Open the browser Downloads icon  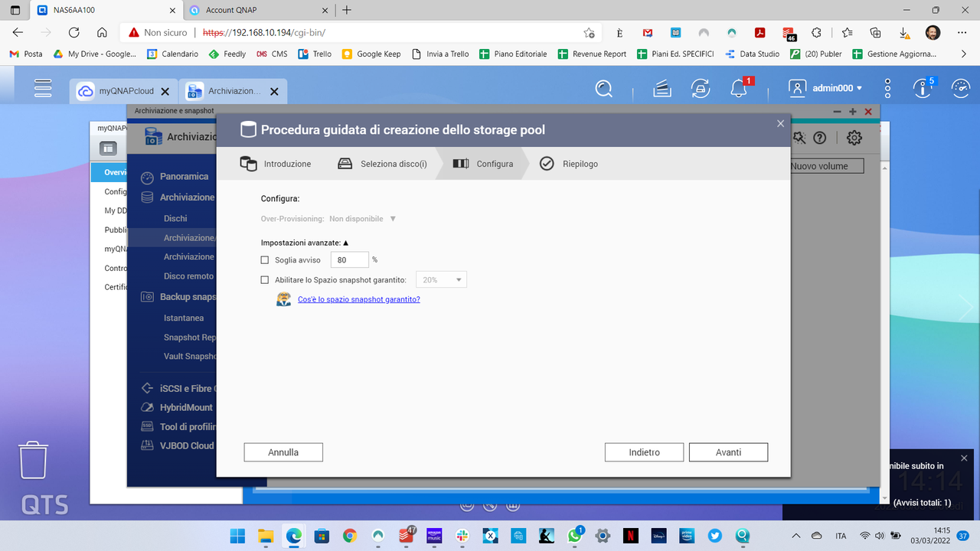[x=904, y=33]
